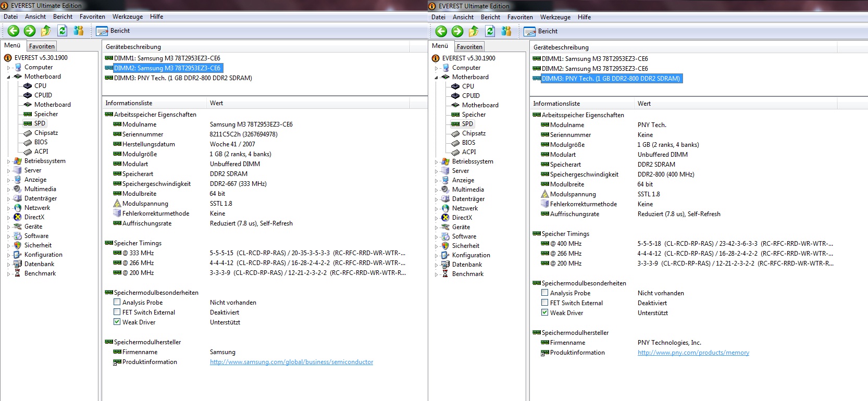Image resolution: width=868 pixels, height=401 pixels.
Task: Switch to Favoriten tab in left window
Action: pyautogui.click(x=42, y=46)
